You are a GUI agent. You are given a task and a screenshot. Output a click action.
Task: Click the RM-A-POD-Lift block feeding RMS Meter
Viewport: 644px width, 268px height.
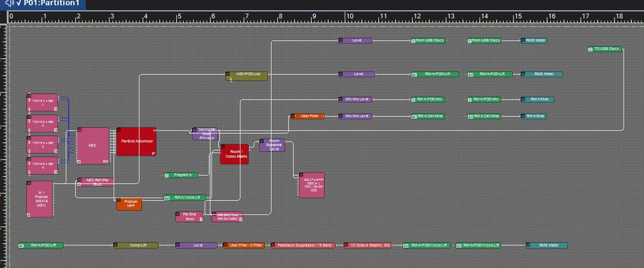click(x=490, y=74)
